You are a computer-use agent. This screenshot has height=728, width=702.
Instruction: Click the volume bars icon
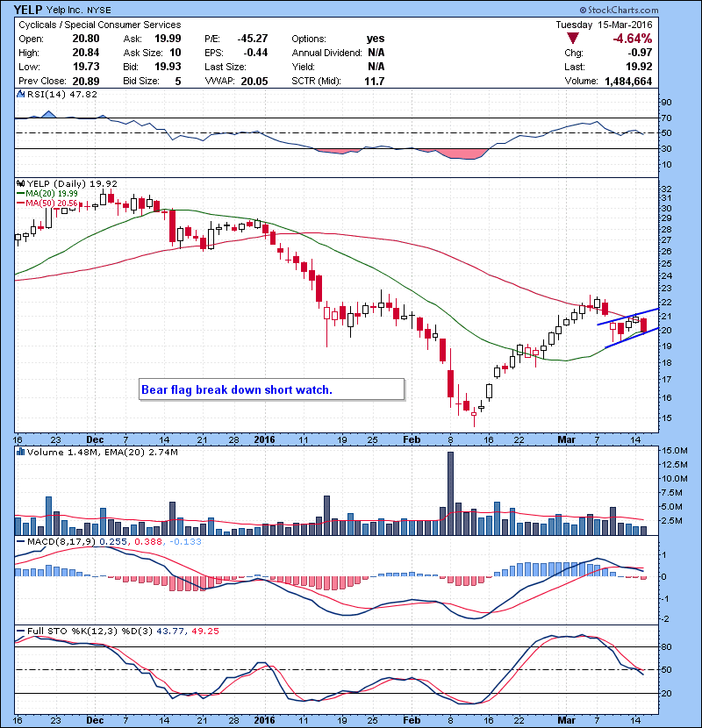coord(20,452)
